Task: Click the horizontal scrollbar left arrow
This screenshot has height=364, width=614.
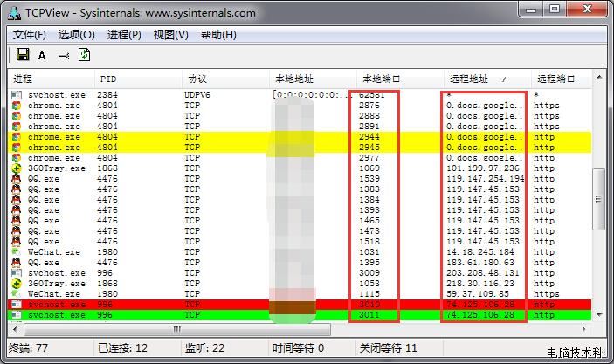Action: point(15,329)
